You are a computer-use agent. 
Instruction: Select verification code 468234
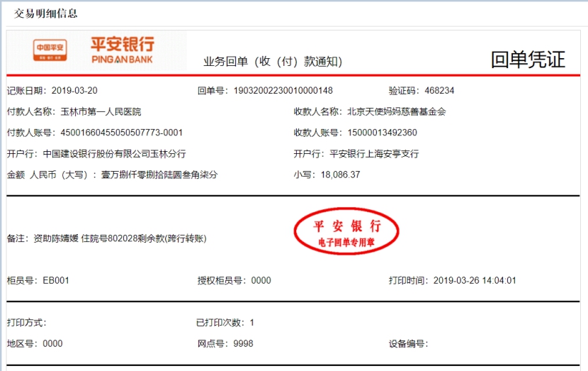tap(439, 91)
